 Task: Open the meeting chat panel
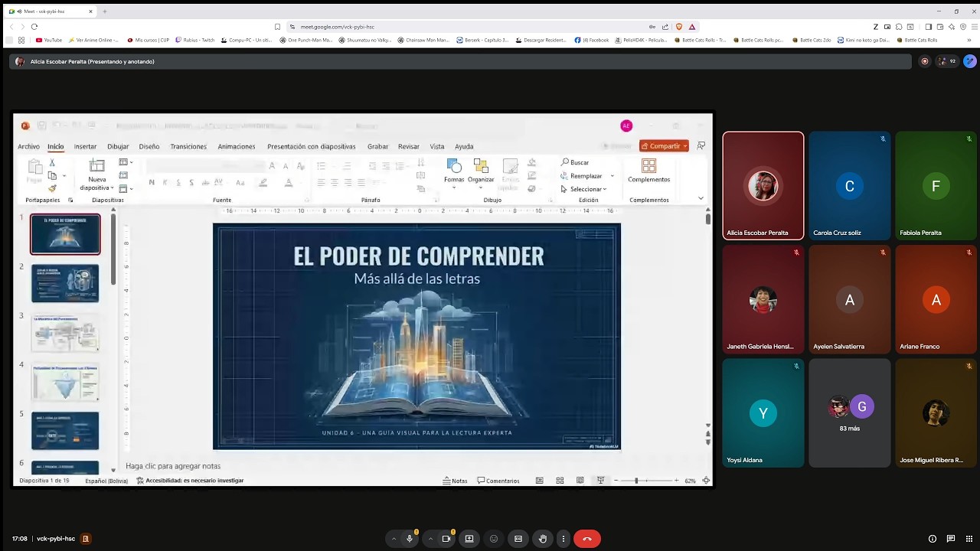(x=950, y=539)
